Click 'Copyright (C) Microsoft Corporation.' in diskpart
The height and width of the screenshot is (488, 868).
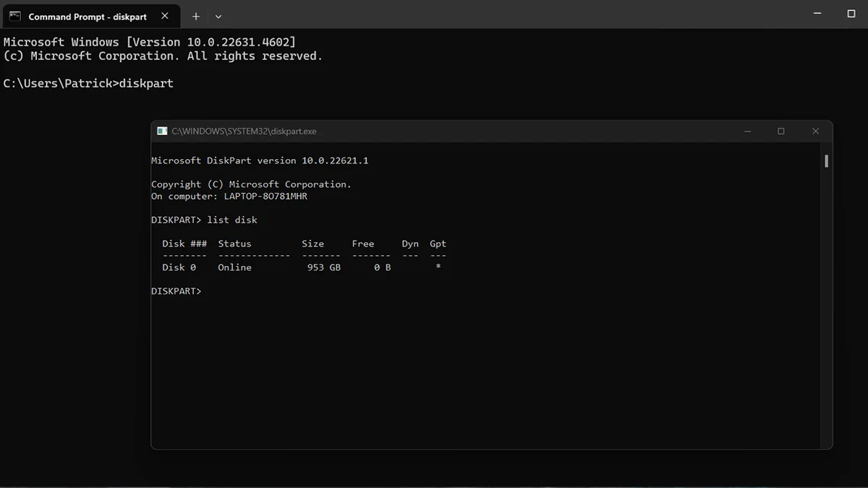251,184
